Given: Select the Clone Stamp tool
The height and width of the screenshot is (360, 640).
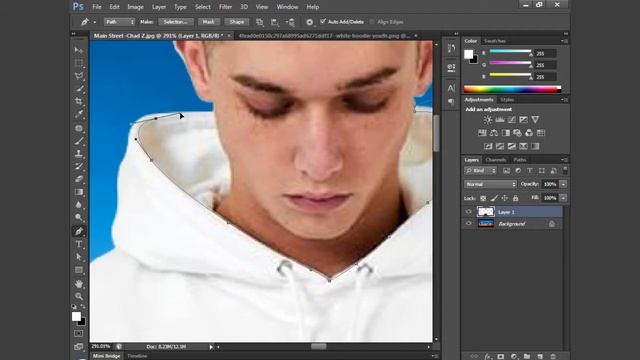Looking at the screenshot, I should point(79,154).
